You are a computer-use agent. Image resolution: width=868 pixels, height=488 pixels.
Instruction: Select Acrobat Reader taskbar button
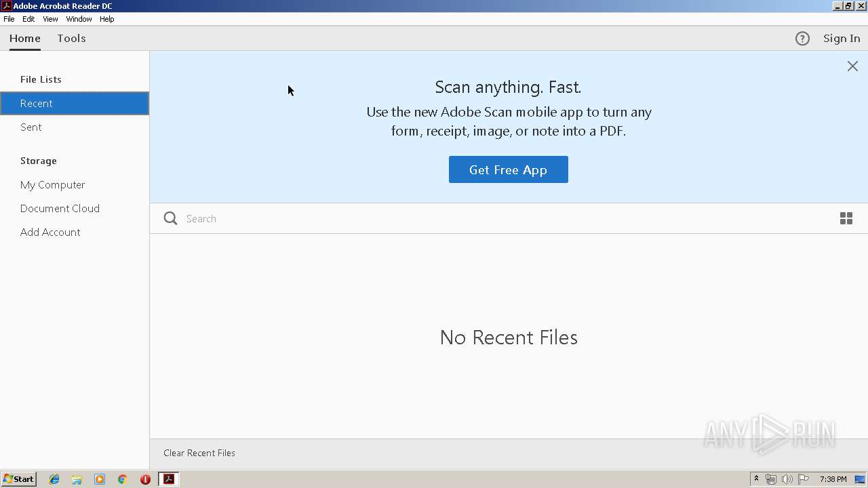[169, 479]
